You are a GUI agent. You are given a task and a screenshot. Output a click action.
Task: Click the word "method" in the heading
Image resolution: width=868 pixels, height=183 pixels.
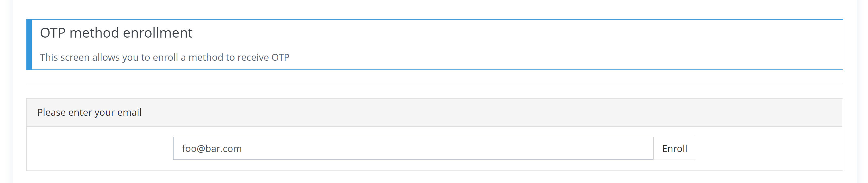(x=94, y=33)
